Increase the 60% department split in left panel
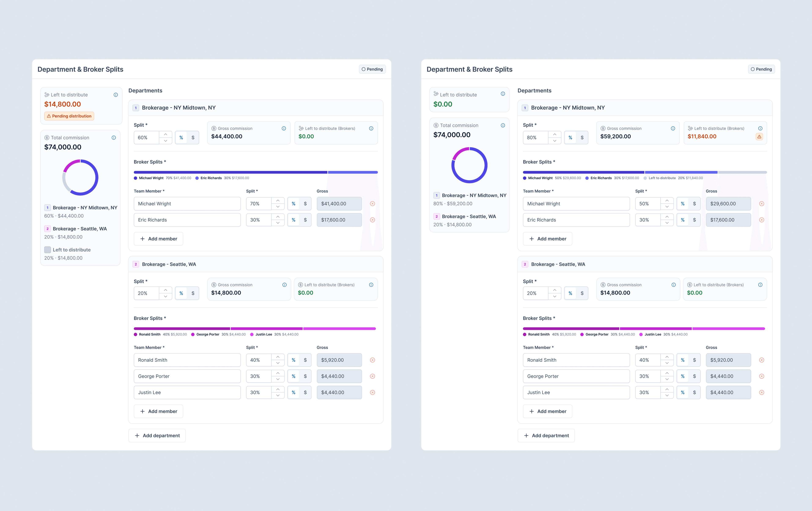Screen dimensions: 812x511 pos(166,134)
